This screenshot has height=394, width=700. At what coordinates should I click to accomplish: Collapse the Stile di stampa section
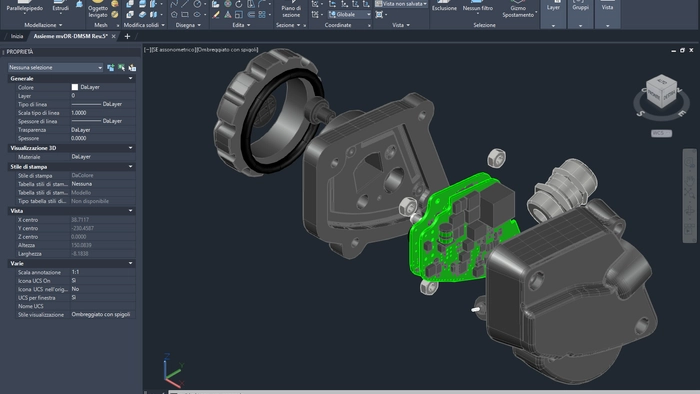click(130, 166)
